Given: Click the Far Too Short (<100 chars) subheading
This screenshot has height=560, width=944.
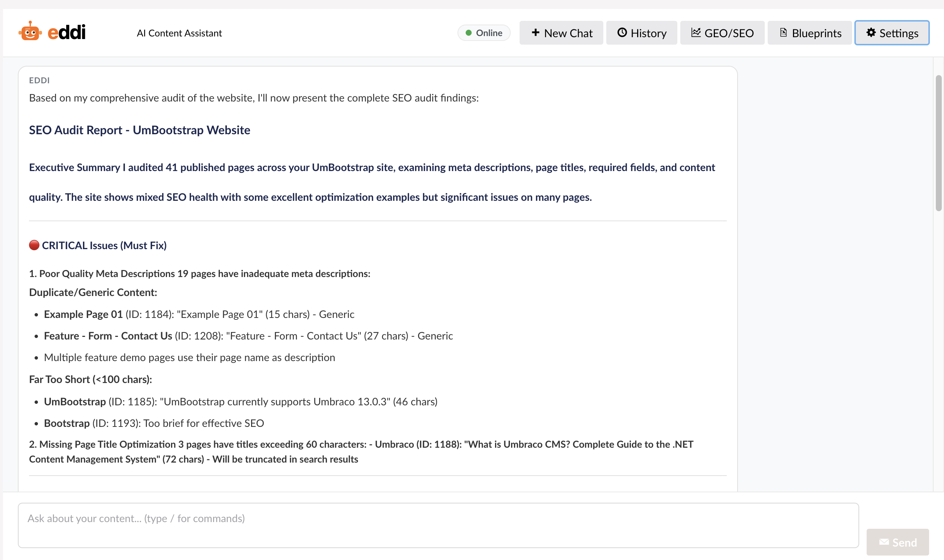Looking at the screenshot, I should pyautogui.click(x=91, y=379).
